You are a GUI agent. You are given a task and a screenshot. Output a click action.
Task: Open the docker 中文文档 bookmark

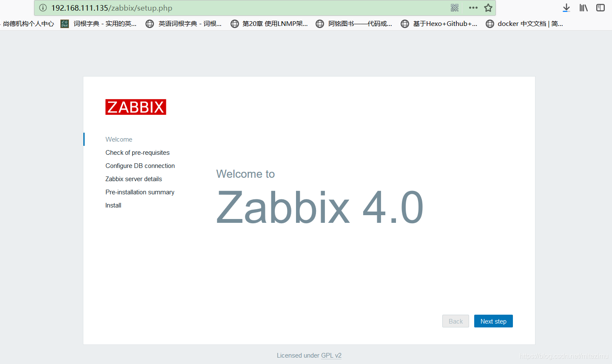[530, 24]
